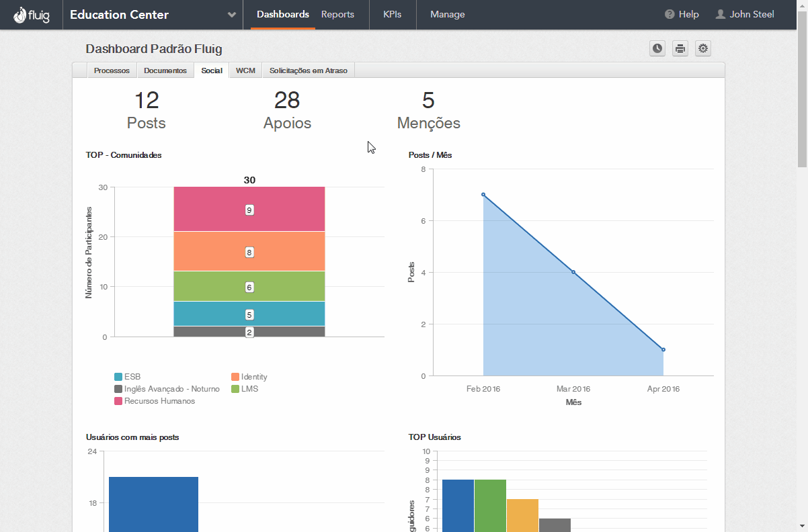This screenshot has width=808, height=532.
Task: Open dashboard settings gear icon
Action: pyautogui.click(x=703, y=48)
